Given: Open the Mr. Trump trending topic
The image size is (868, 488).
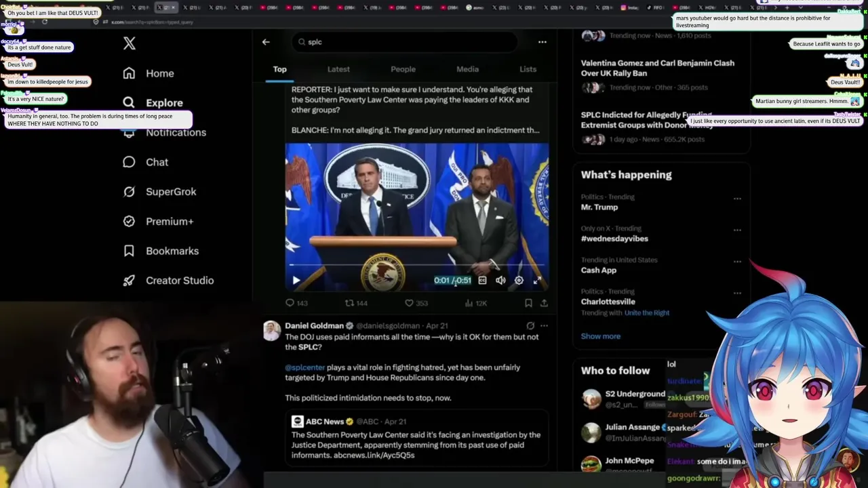Looking at the screenshot, I should point(599,207).
